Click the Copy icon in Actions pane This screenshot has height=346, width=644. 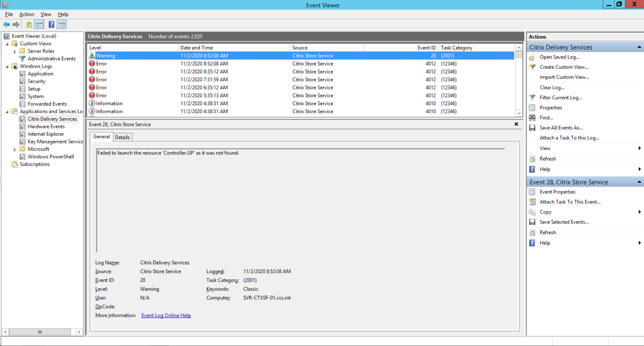coord(532,212)
